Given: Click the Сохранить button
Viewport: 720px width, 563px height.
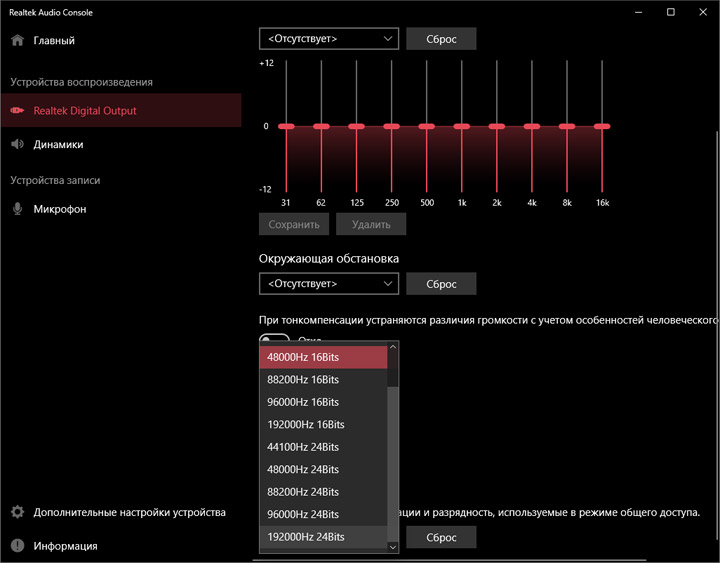Looking at the screenshot, I should [x=294, y=224].
